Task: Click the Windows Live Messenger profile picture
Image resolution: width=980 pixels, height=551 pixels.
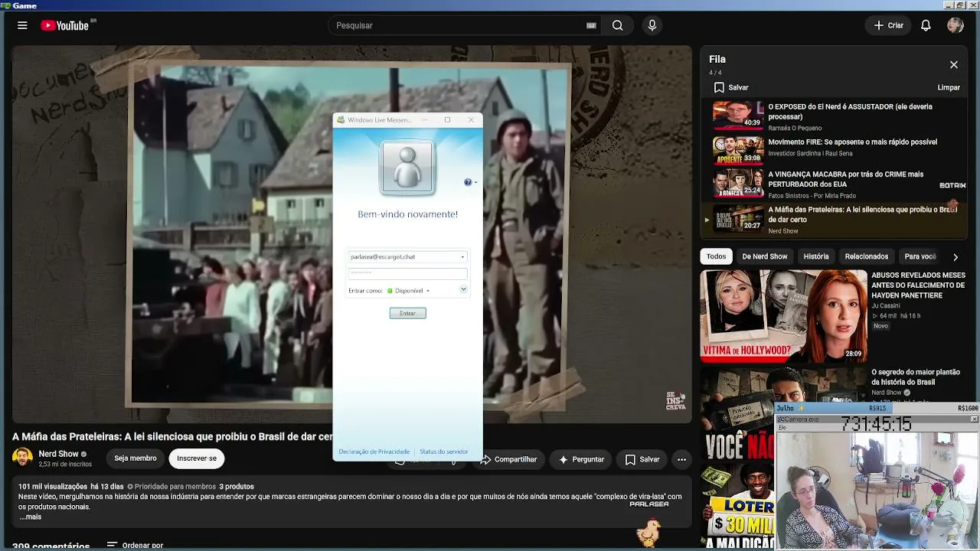Action: (x=407, y=168)
